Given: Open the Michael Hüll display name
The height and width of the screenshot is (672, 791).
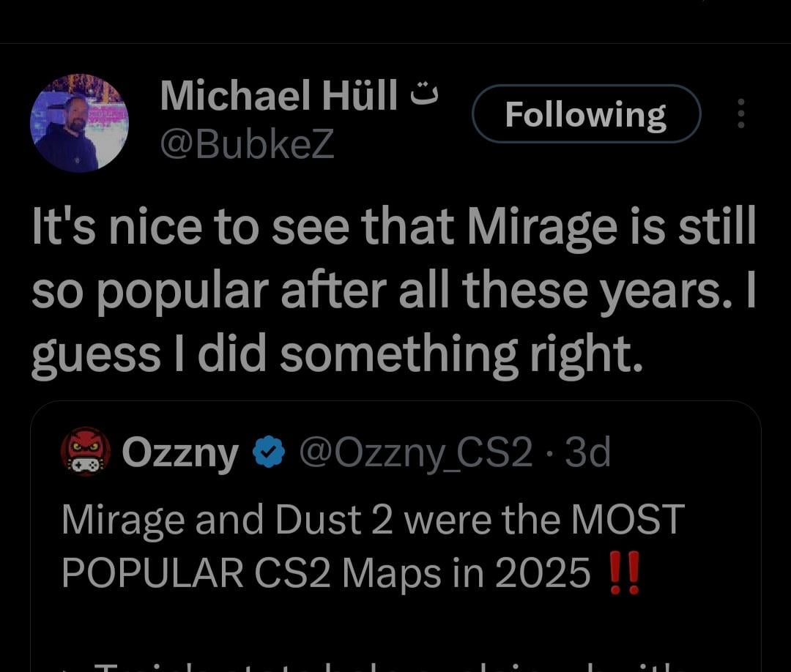Looking at the screenshot, I should [278, 96].
